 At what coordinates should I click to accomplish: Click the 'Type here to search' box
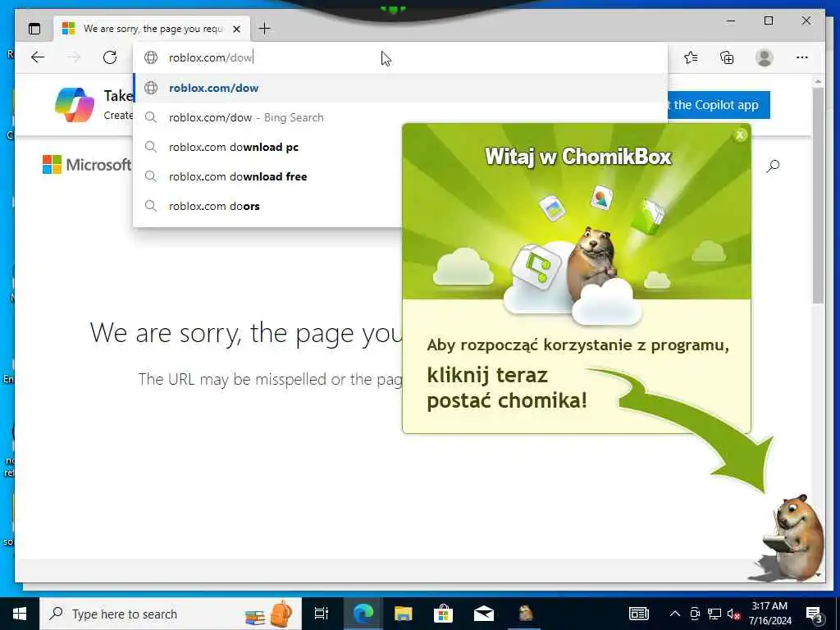(171, 614)
